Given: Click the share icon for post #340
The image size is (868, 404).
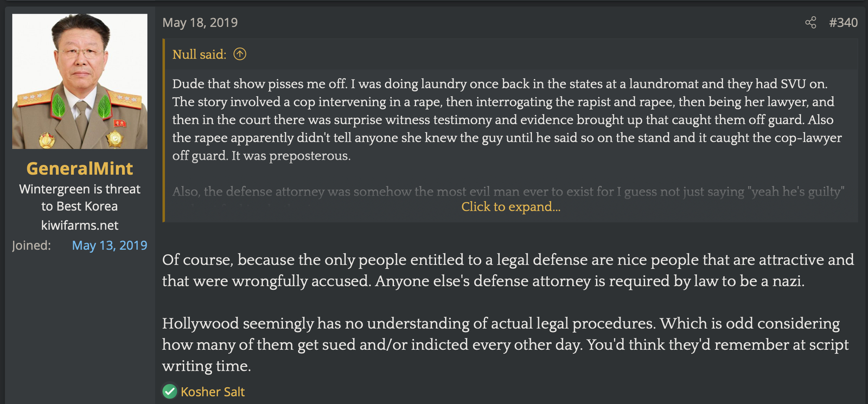Looking at the screenshot, I should 810,22.
